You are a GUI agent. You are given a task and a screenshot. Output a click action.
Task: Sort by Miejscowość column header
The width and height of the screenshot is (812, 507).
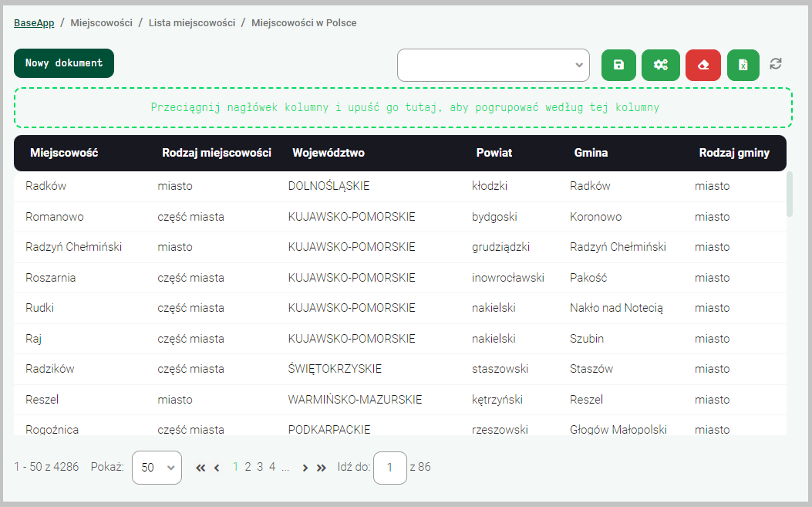tap(64, 153)
